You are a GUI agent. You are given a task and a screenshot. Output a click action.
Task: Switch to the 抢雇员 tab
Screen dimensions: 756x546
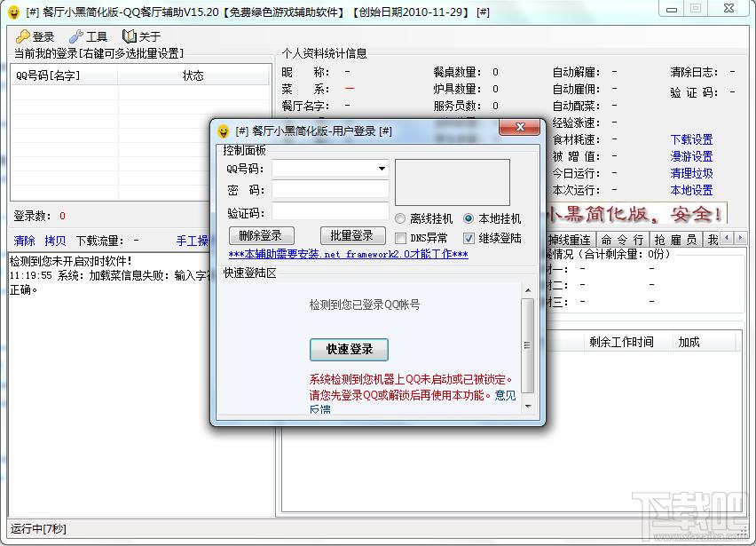pyautogui.click(x=675, y=239)
